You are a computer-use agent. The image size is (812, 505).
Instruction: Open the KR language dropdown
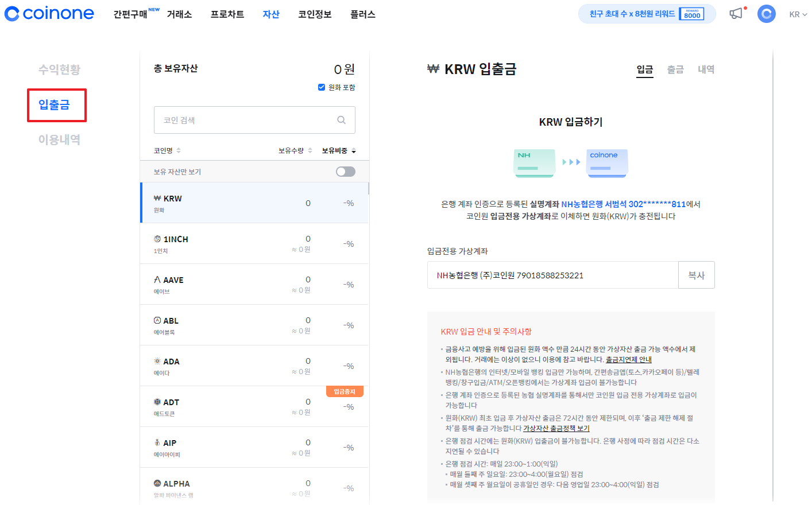pos(798,14)
